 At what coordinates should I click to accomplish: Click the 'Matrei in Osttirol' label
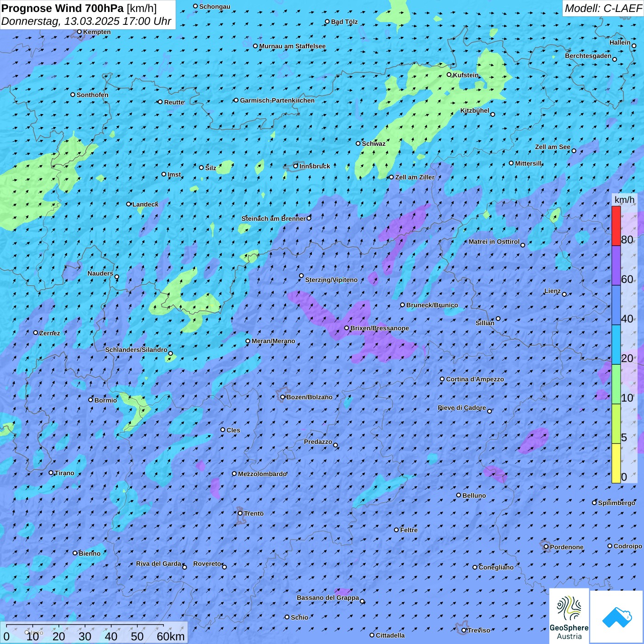(494, 241)
